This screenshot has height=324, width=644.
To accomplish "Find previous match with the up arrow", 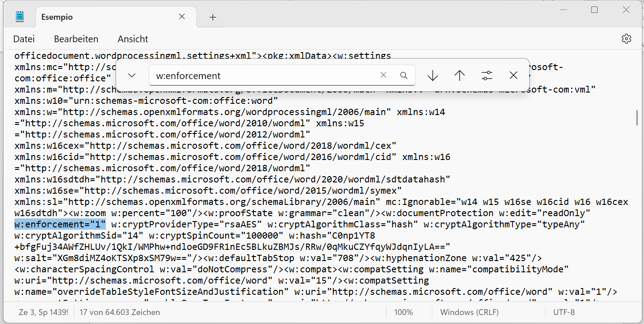I will point(460,75).
